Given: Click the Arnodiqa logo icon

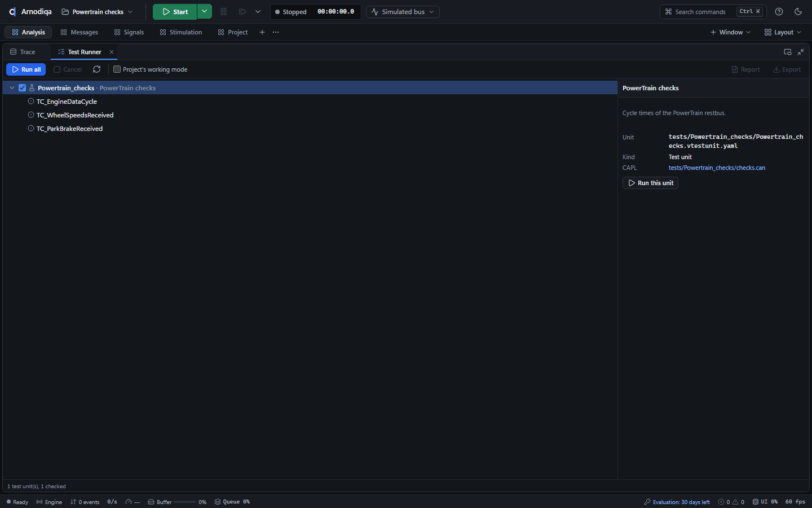Looking at the screenshot, I should click(x=12, y=12).
